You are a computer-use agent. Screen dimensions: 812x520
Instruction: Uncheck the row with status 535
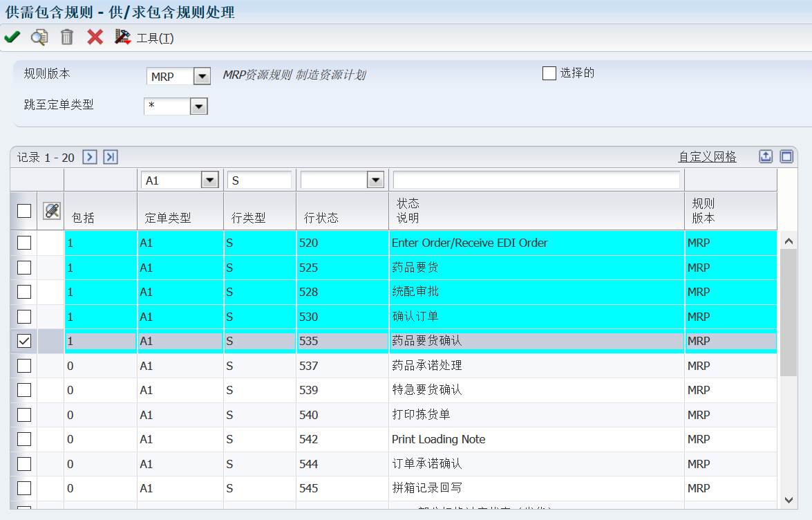24,341
